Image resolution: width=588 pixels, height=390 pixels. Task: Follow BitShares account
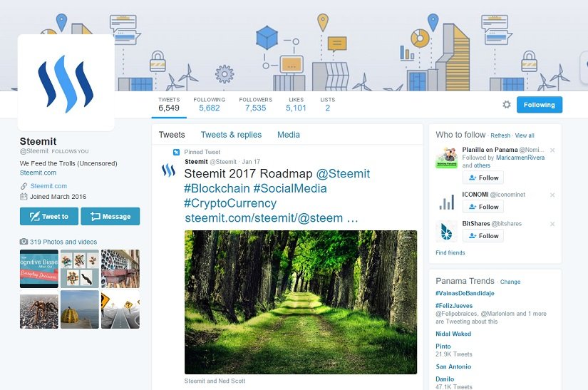483,236
